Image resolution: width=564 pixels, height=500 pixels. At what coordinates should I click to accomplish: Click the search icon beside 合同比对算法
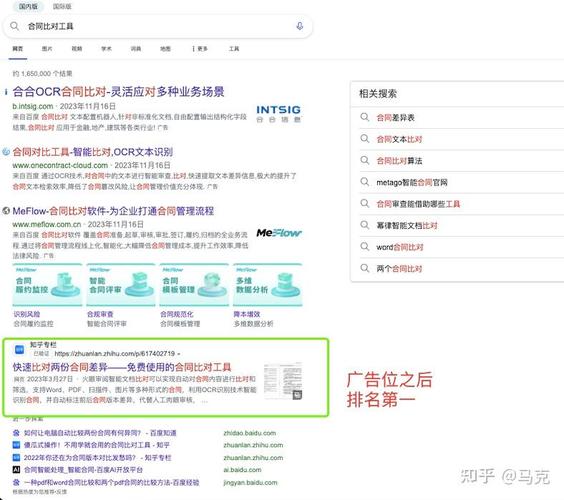[365, 160]
